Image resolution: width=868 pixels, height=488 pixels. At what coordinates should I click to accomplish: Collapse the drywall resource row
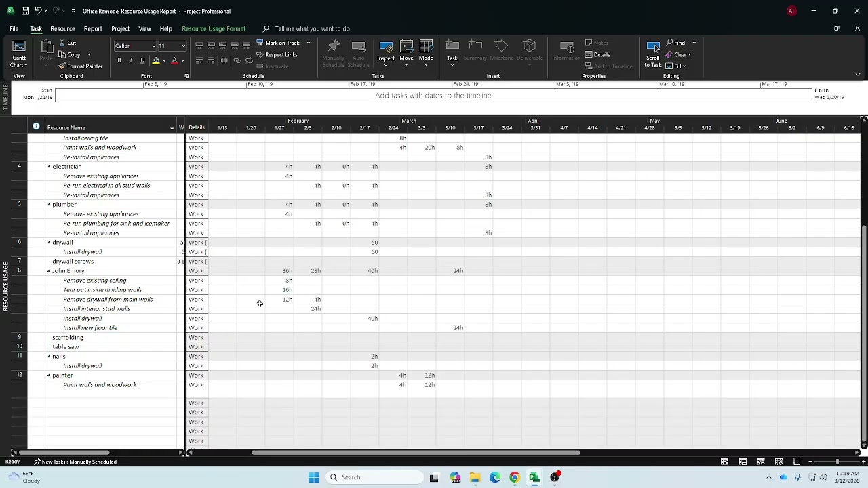[x=49, y=242]
